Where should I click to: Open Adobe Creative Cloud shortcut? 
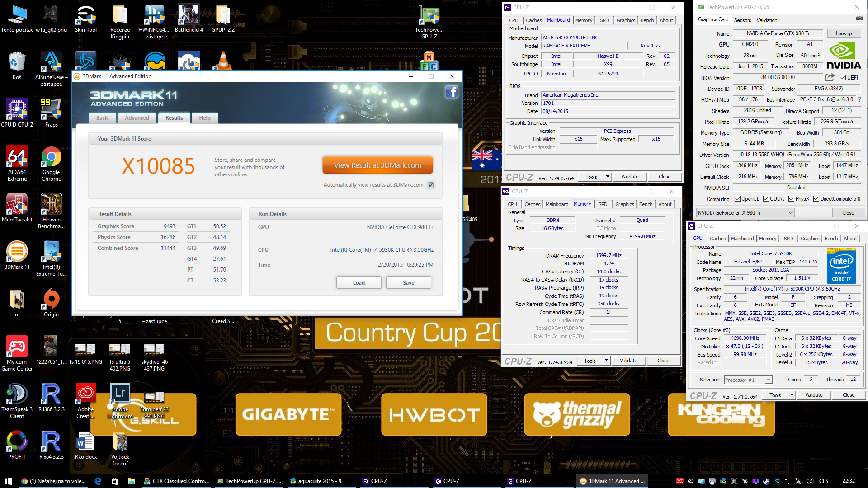tap(85, 401)
